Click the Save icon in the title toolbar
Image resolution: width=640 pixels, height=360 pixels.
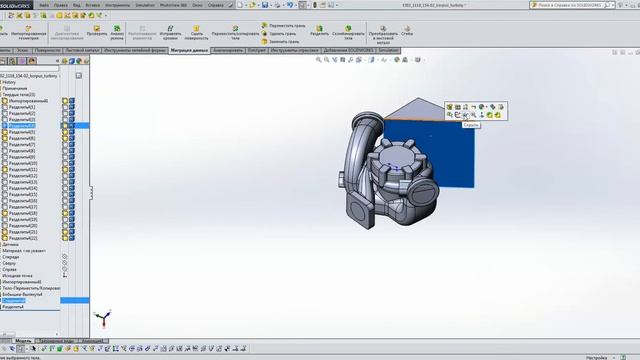[265, 5]
